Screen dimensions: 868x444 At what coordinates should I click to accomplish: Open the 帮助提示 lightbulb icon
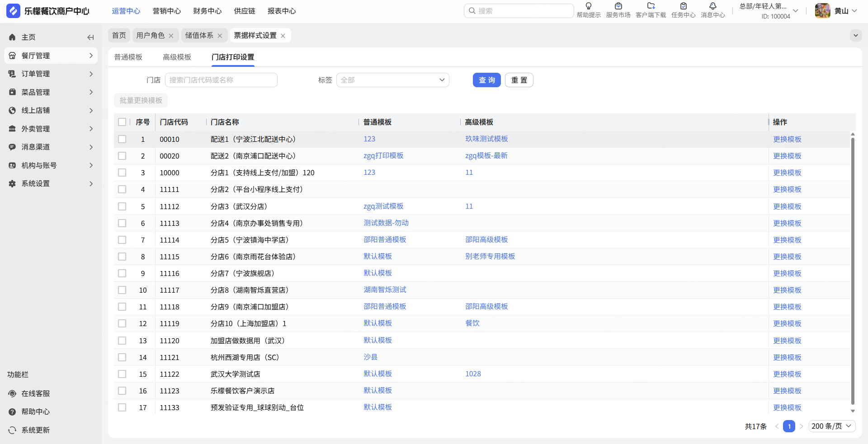pos(588,6)
